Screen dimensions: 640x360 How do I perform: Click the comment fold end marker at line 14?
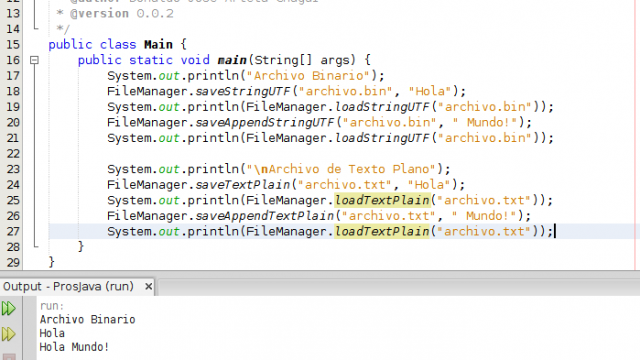point(36,28)
